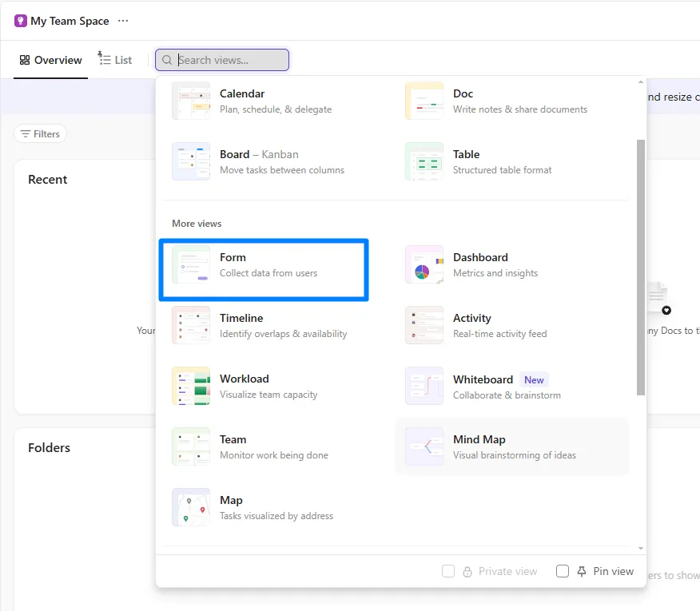Open the Filters control
The height and width of the screenshot is (611, 700).
click(x=40, y=134)
